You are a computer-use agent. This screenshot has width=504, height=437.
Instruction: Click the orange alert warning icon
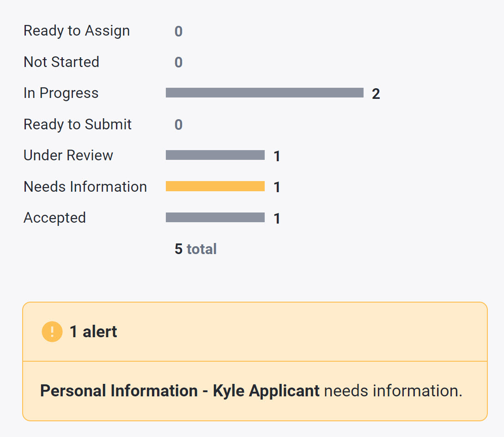pyautogui.click(x=52, y=332)
